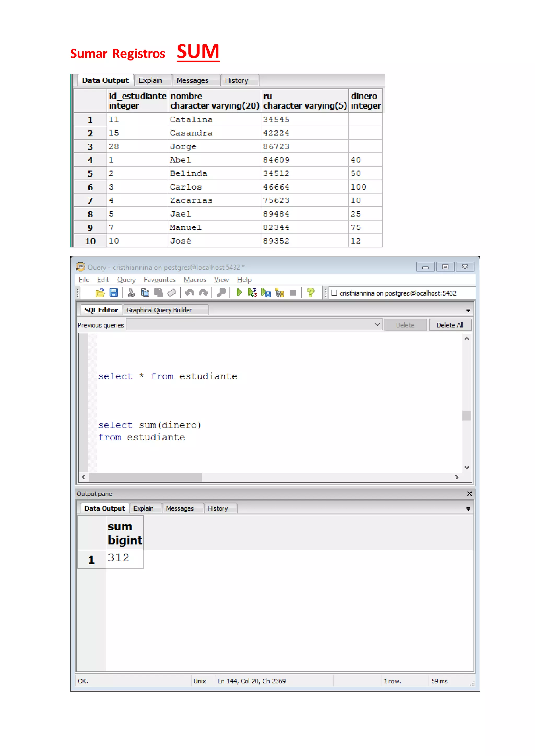Click the editor horizontal scrollbar right arrow
The height and width of the screenshot is (756, 535).
(x=457, y=477)
